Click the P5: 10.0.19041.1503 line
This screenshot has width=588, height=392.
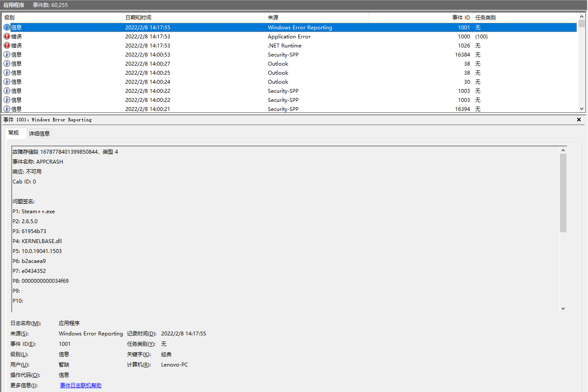click(37, 251)
